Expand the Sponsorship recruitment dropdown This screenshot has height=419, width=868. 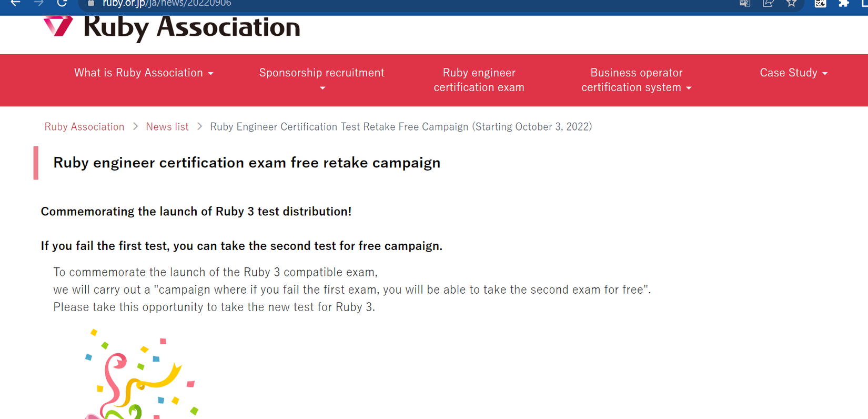pos(322,79)
